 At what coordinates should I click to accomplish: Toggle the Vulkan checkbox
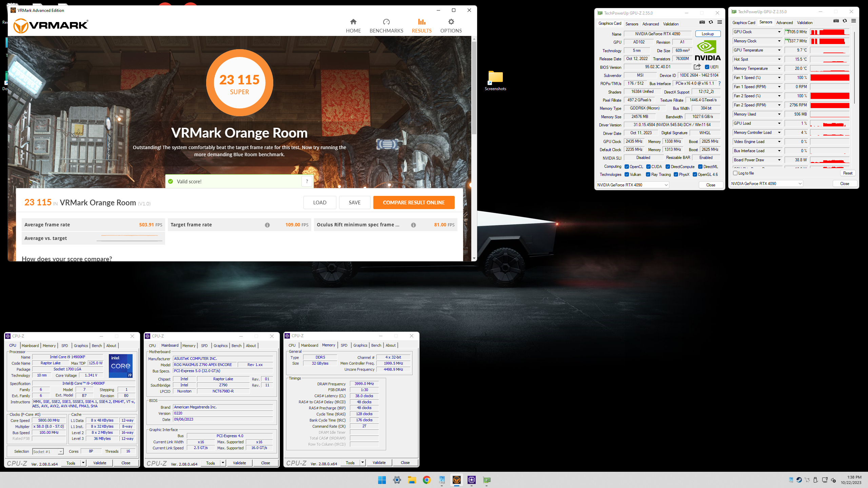click(627, 175)
